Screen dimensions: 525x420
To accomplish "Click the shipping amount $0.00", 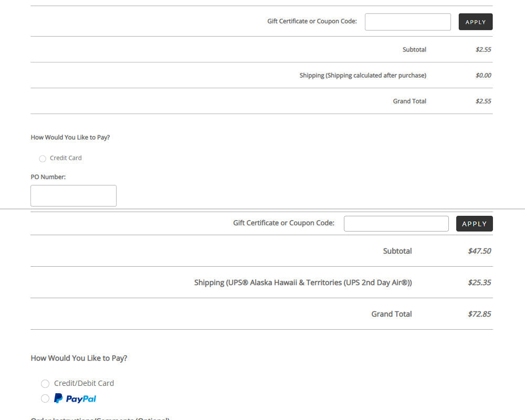I will pos(483,76).
